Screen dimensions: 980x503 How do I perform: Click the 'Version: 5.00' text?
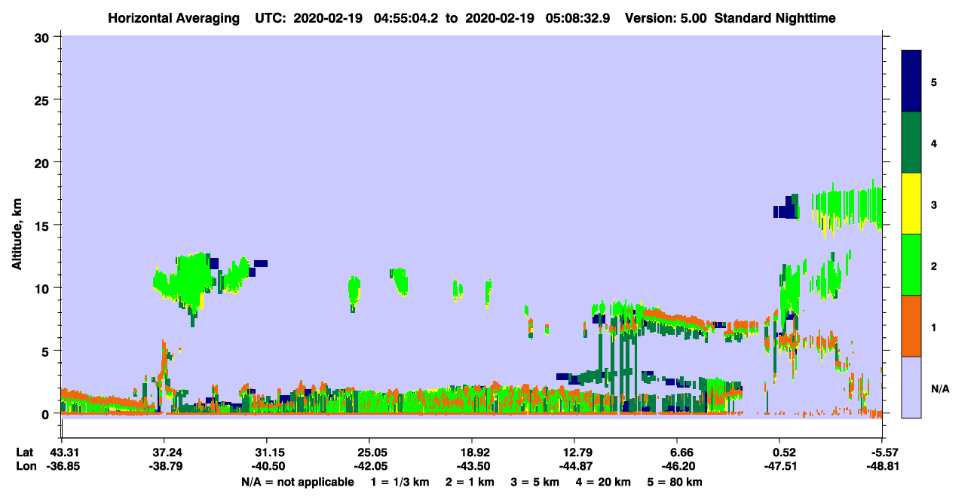pos(666,18)
